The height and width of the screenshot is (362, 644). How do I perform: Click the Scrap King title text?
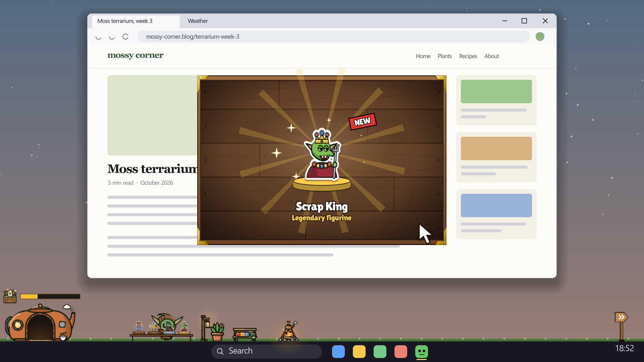pyautogui.click(x=322, y=206)
